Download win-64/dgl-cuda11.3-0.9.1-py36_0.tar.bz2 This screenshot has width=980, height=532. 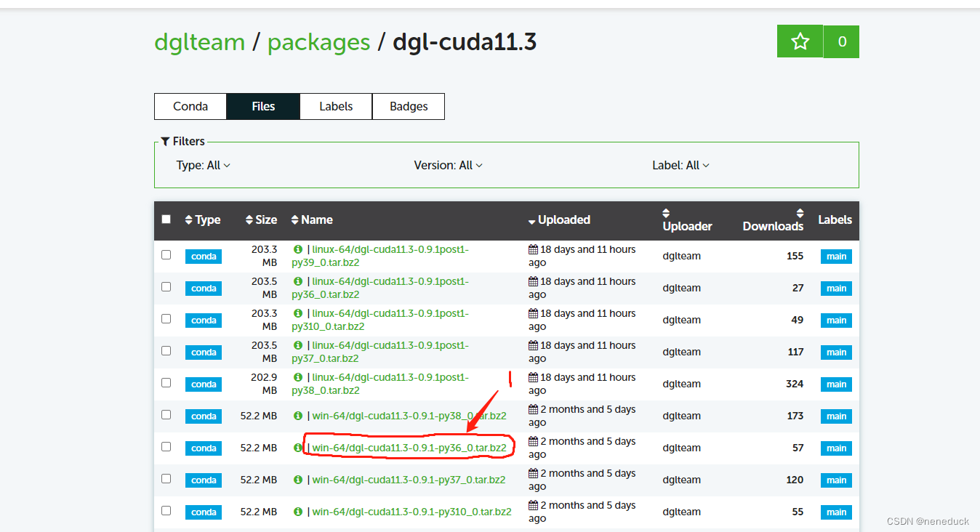coord(409,447)
